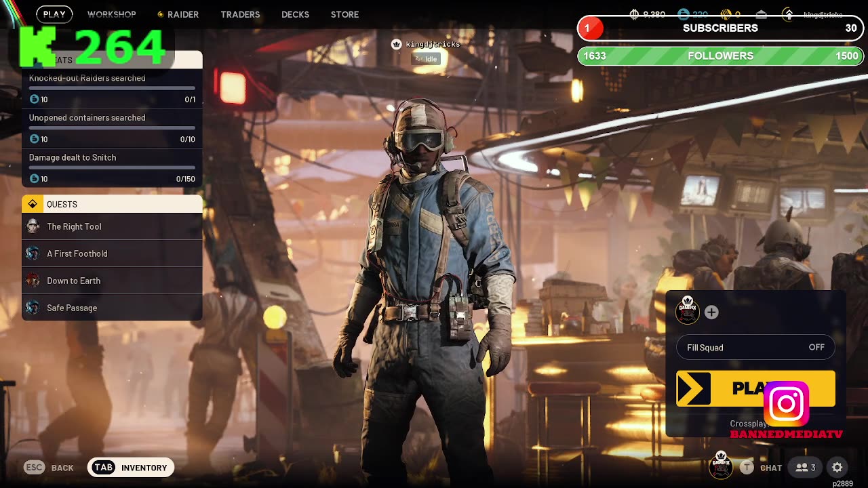Open the friends list showing 3
This screenshot has height=488, width=868.
(806, 468)
